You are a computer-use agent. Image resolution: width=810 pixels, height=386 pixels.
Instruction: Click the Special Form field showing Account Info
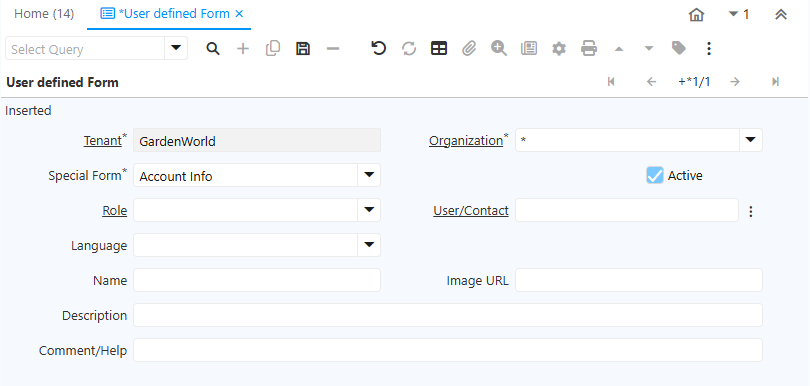(245, 175)
